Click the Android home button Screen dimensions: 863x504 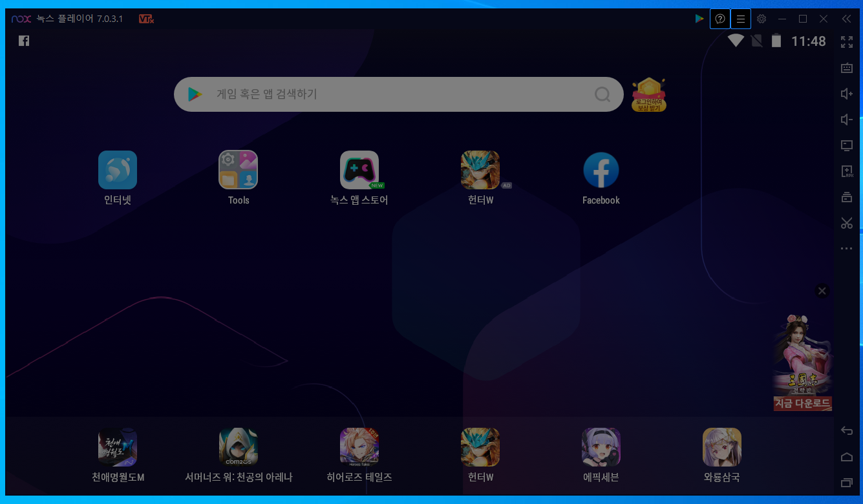(847, 457)
